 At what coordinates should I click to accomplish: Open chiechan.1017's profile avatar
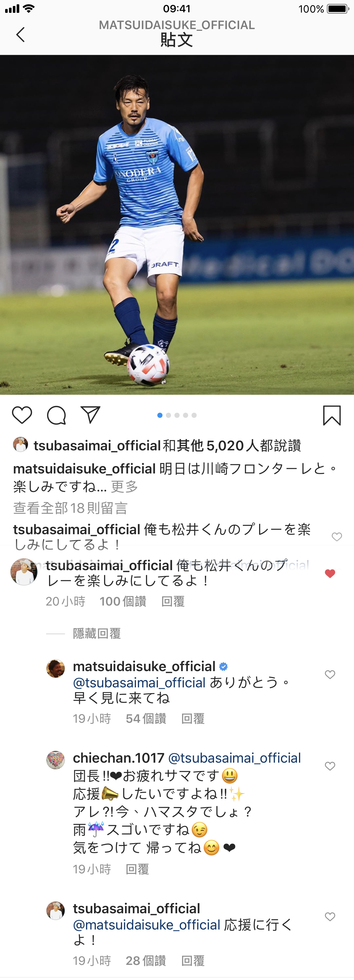(x=56, y=760)
